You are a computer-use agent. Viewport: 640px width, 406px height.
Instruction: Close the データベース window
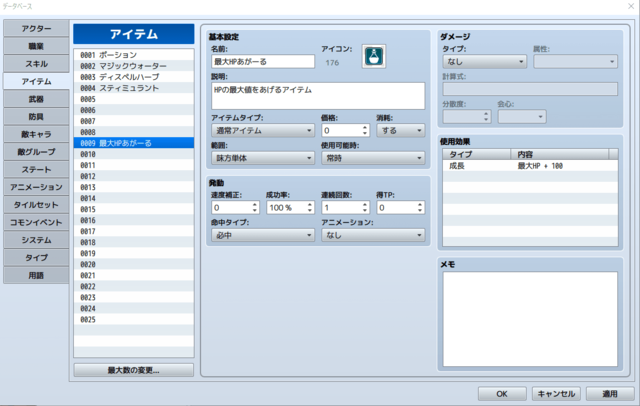pyautogui.click(x=631, y=6)
